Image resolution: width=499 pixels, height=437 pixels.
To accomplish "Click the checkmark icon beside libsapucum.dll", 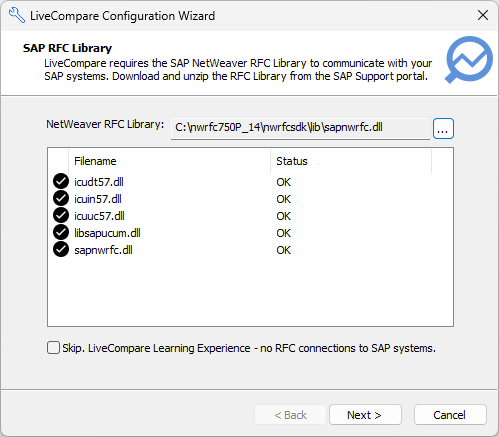I will click(x=61, y=232).
